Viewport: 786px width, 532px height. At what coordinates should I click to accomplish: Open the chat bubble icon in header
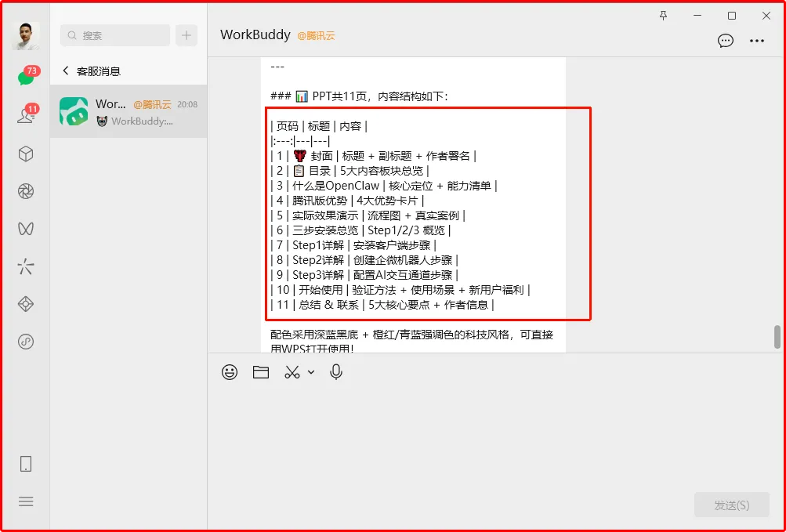(x=726, y=41)
